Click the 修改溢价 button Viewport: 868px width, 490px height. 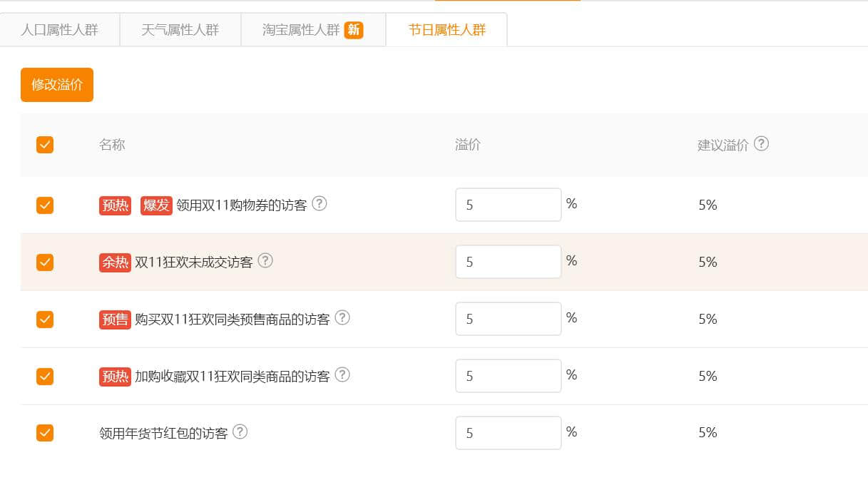[x=57, y=85]
